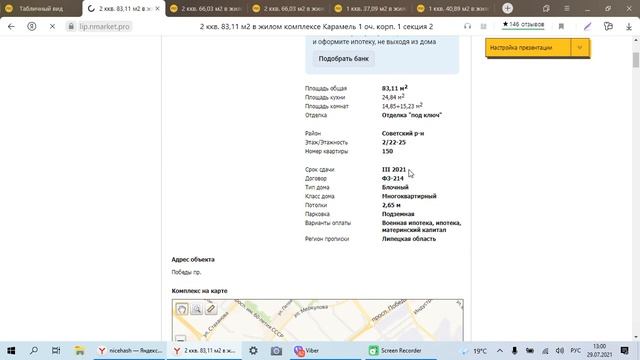Open File Explorer from the taskbar

(79, 351)
